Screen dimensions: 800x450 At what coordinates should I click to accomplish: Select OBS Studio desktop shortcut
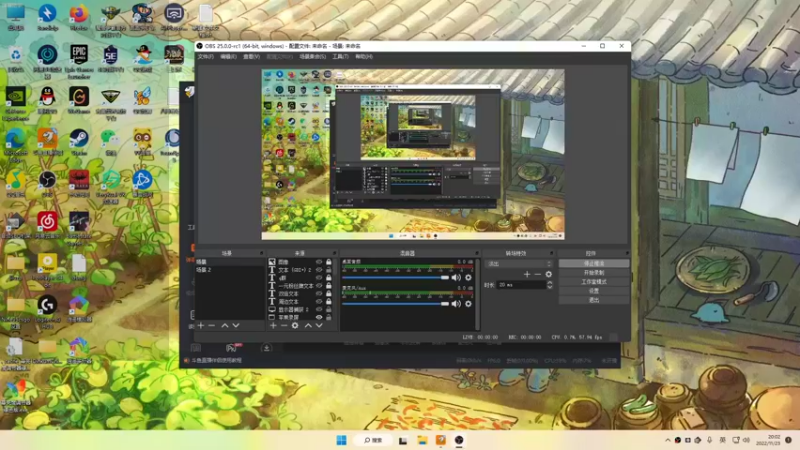click(x=47, y=184)
